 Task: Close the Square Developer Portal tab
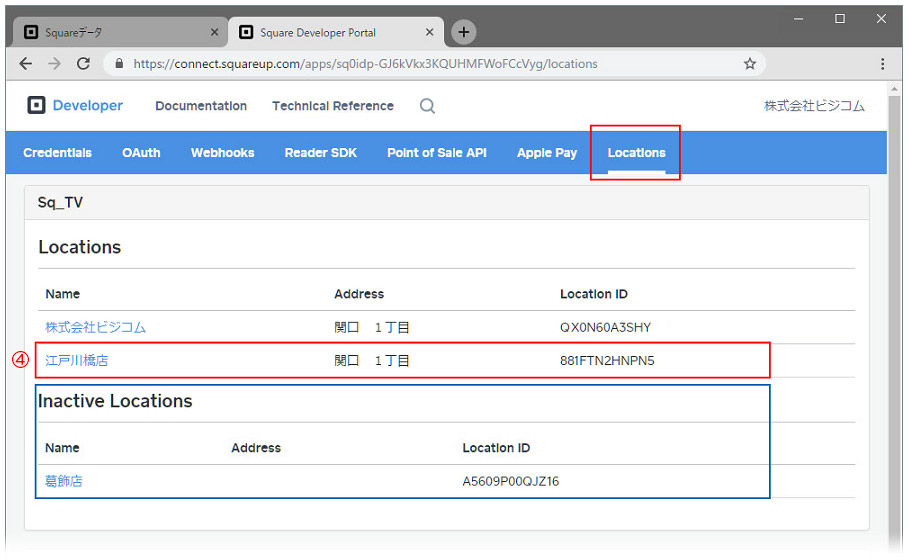click(x=429, y=32)
